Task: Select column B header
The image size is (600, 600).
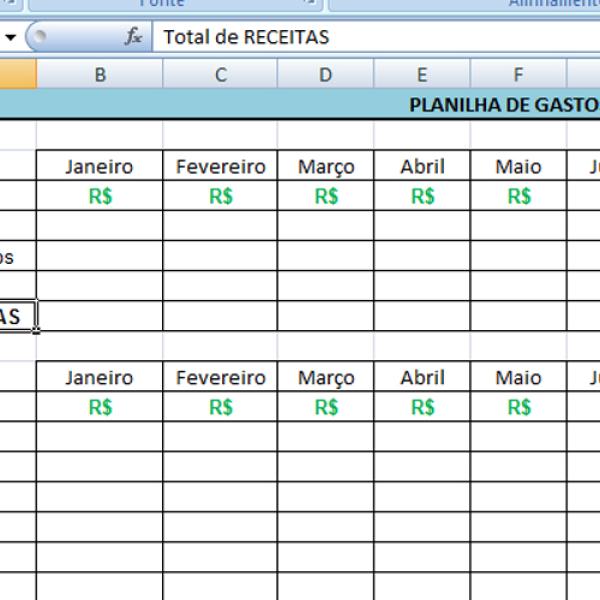Action: tap(100, 74)
